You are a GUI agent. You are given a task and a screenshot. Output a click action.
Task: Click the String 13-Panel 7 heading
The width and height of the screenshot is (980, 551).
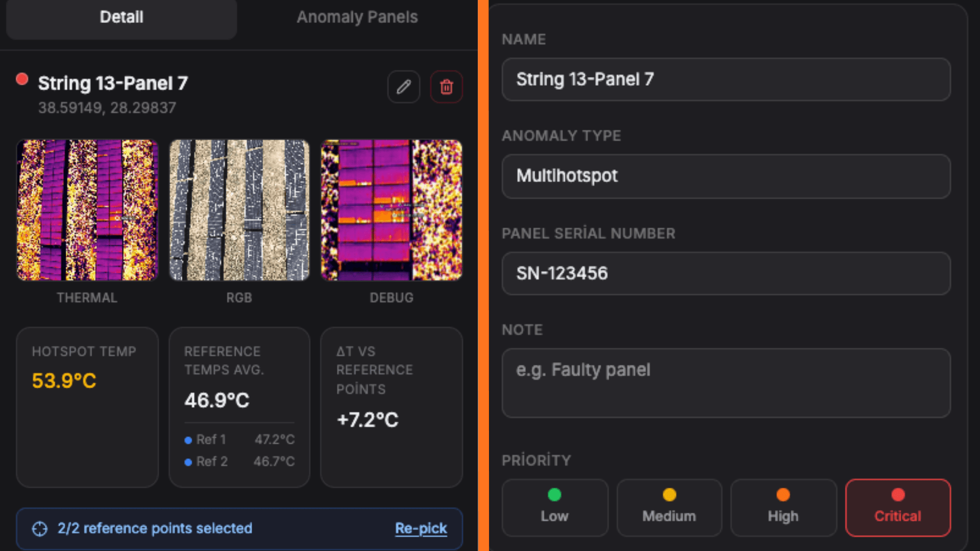(x=113, y=83)
